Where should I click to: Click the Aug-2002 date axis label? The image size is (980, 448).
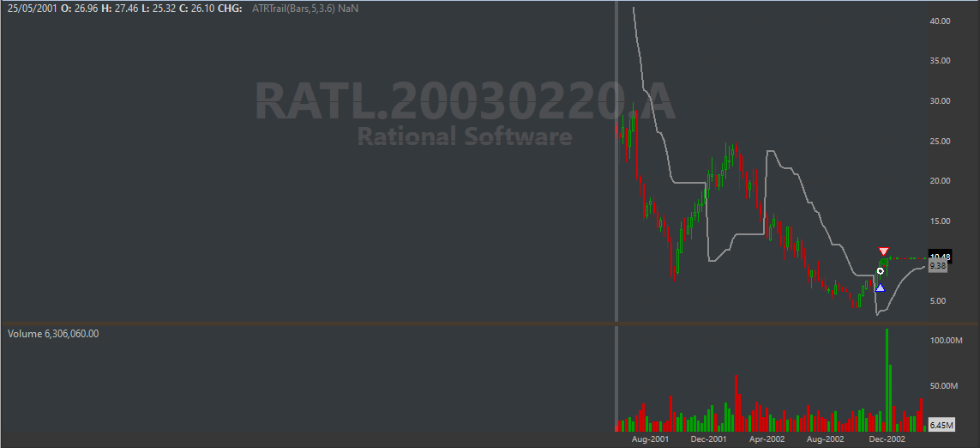tap(826, 440)
